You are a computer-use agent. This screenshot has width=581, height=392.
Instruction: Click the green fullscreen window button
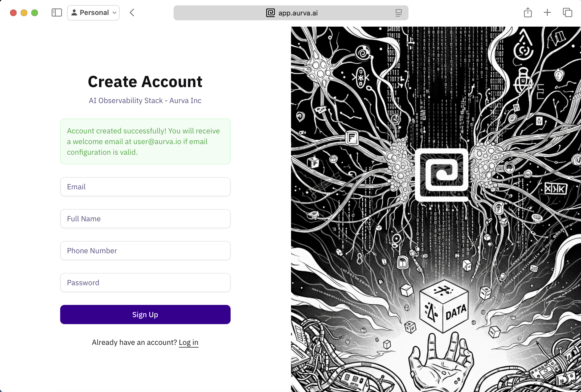point(35,13)
